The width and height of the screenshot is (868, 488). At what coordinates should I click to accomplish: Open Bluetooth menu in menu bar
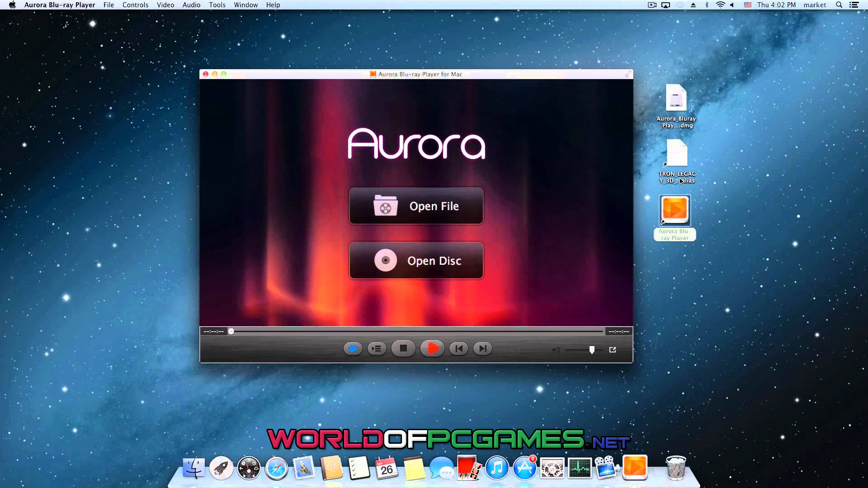(707, 5)
